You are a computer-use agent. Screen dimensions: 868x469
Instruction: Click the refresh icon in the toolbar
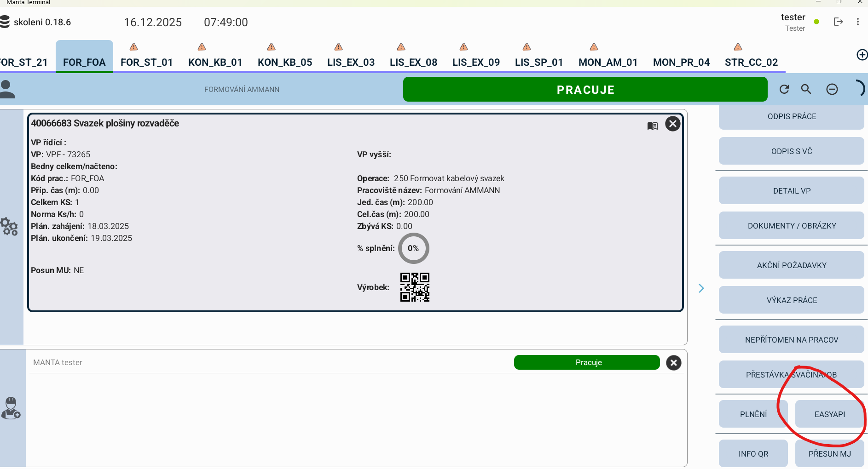(x=784, y=89)
